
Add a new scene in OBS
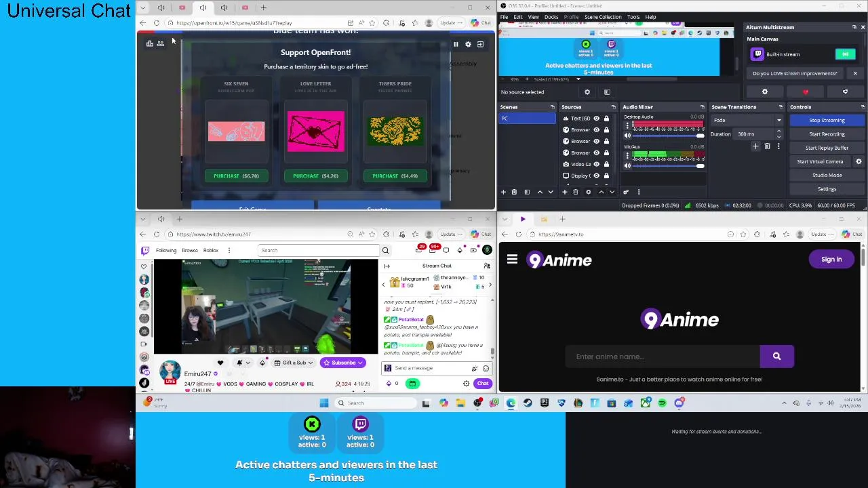[x=503, y=192]
